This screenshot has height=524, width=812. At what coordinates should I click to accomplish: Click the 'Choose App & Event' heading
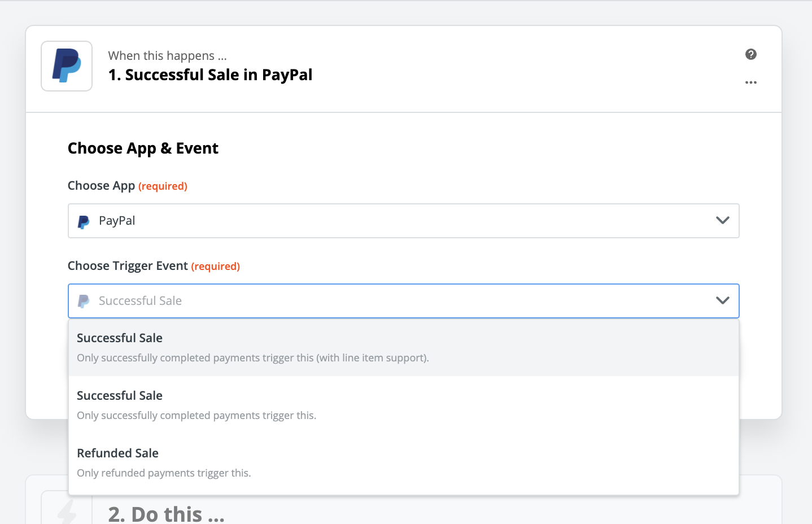143,148
